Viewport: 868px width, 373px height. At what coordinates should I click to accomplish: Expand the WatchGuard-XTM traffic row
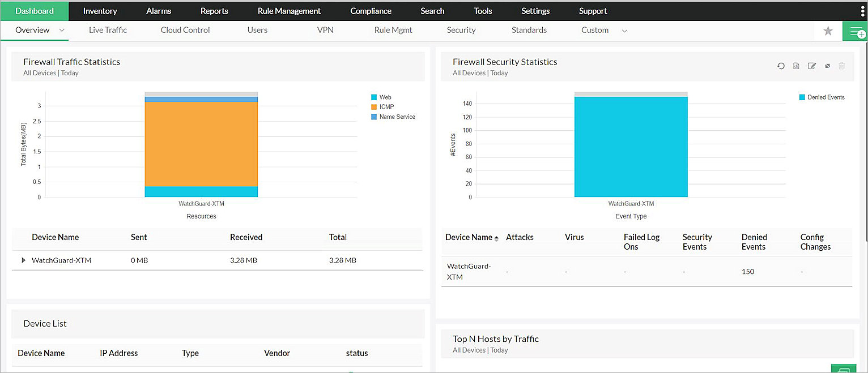pyautogui.click(x=23, y=260)
